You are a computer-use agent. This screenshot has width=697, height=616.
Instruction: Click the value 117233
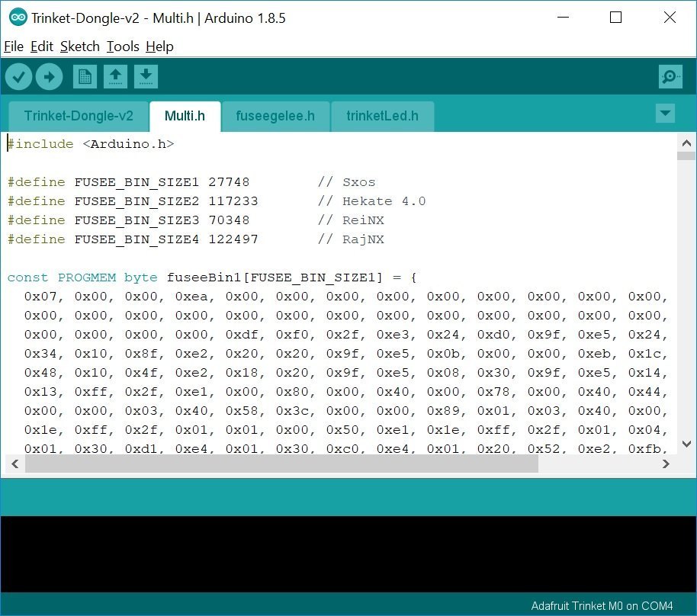click(x=233, y=201)
